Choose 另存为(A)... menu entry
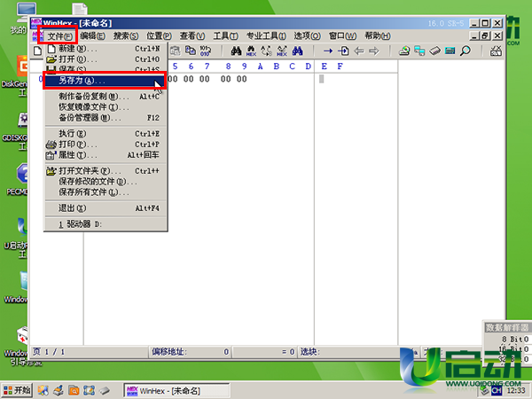 tap(106, 81)
